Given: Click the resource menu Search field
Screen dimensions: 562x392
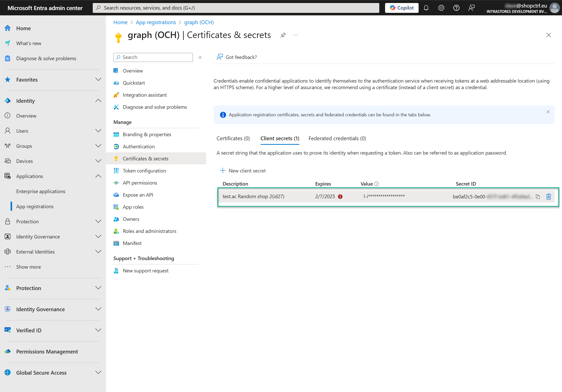Looking at the screenshot, I should point(153,57).
